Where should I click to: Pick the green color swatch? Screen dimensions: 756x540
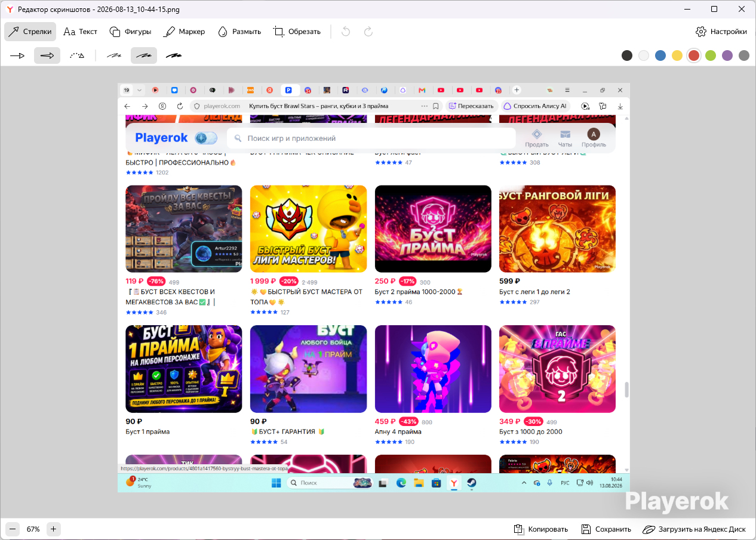(x=711, y=55)
